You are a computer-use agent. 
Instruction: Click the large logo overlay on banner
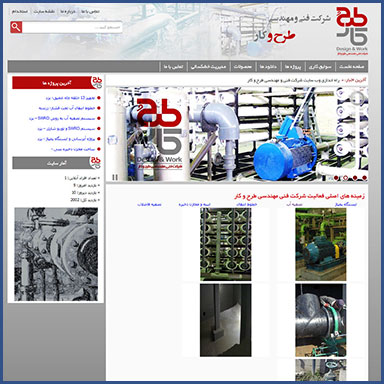159,133
